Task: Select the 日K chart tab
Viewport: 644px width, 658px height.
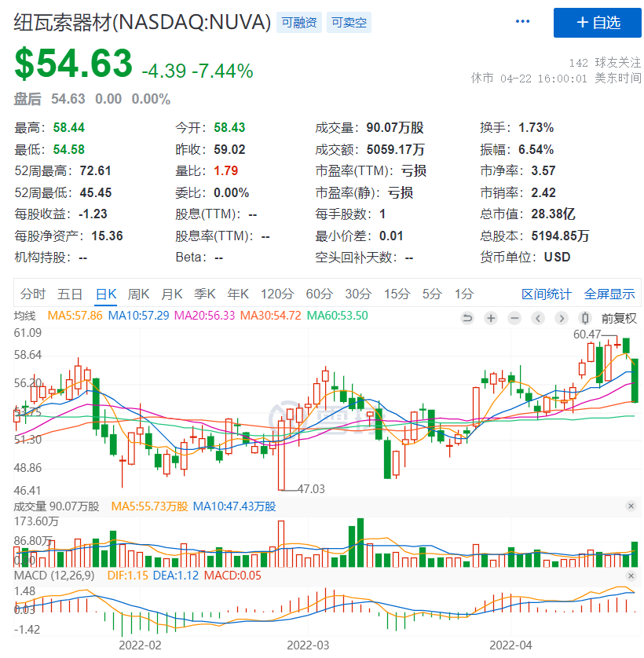Action: 106,294
